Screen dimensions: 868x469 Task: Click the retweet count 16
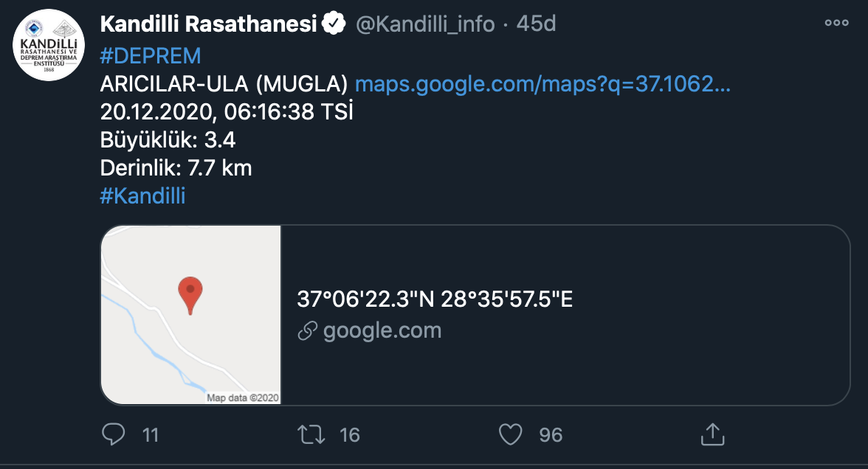350,435
